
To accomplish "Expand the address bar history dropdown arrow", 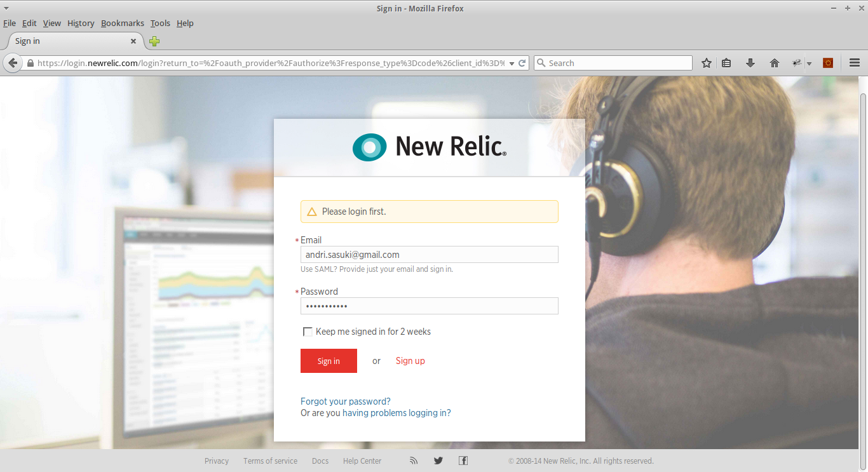I will [x=512, y=63].
